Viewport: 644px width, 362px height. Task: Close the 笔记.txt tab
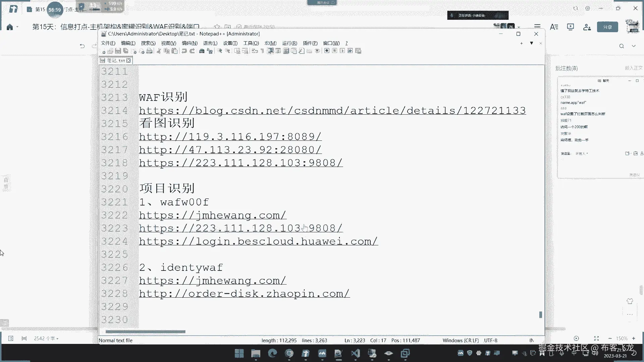[x=128, y=61]
